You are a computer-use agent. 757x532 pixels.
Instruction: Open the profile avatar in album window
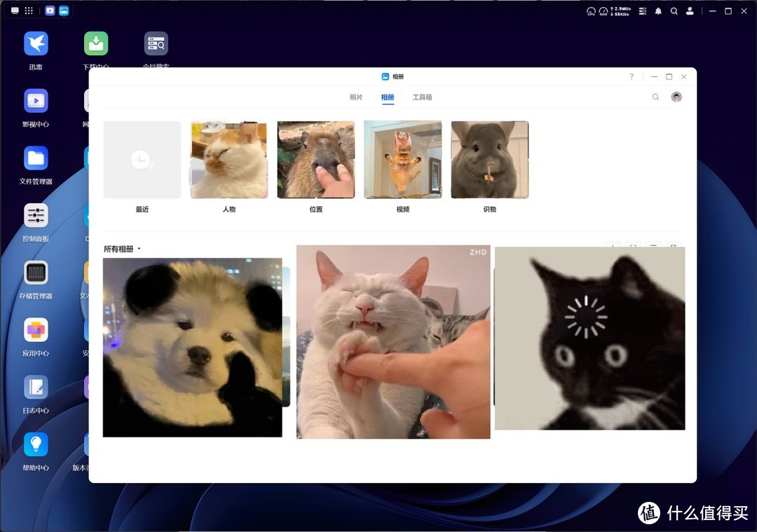pyautogui.click(x=676, y=97)
